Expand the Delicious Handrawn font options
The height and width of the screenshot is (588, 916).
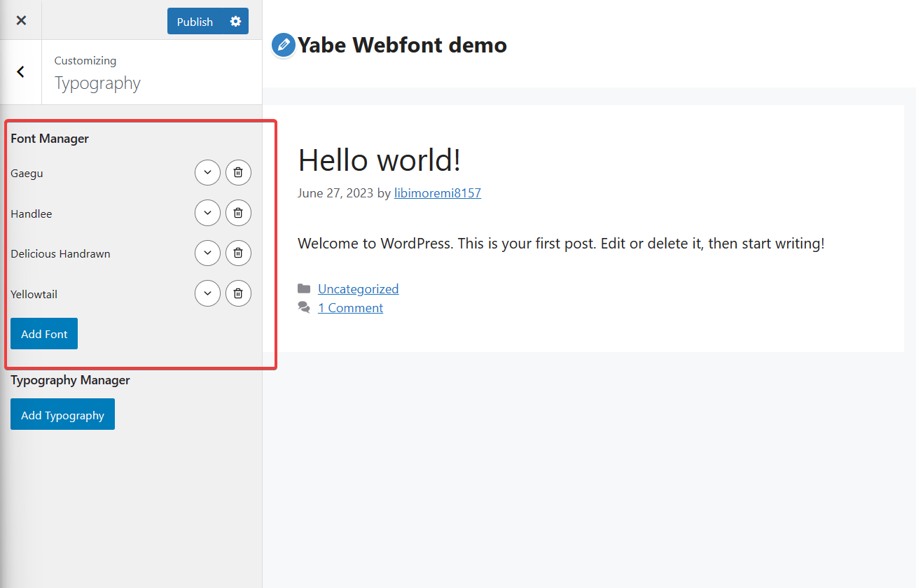pos(207,253)
